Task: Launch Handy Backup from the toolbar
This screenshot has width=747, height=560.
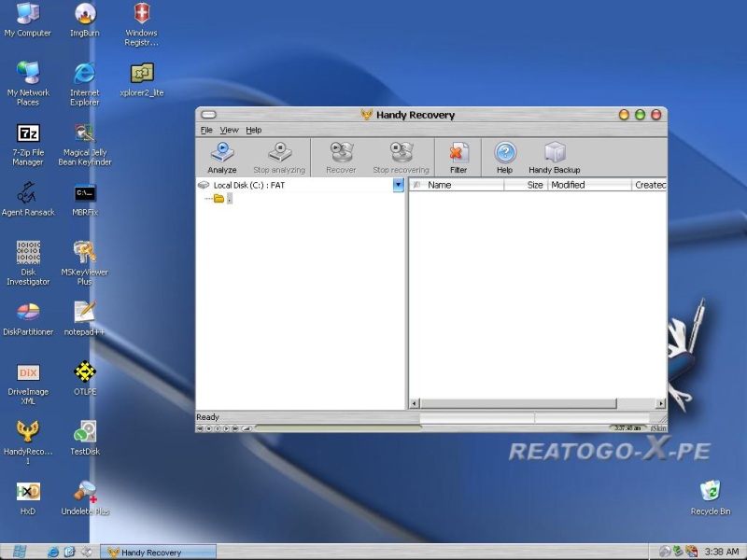Action: click(554, 158)
